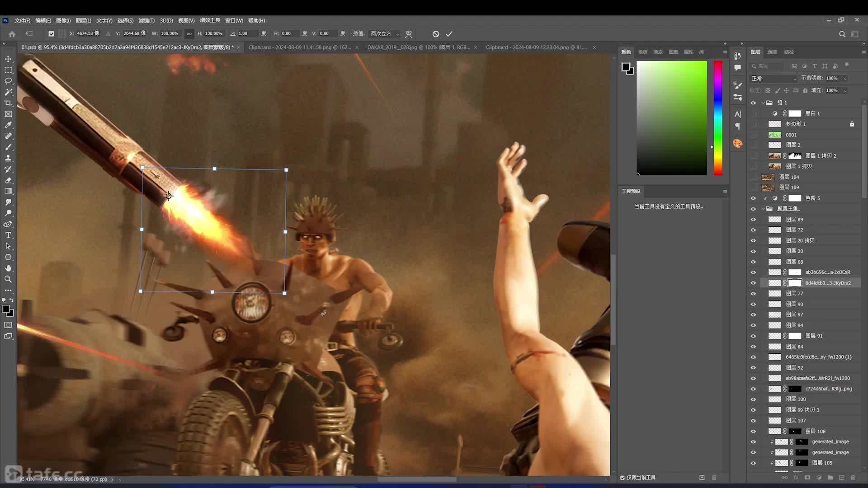
Task: Create a new layer button
Action: pyautogui.click(x=842, y=478)
